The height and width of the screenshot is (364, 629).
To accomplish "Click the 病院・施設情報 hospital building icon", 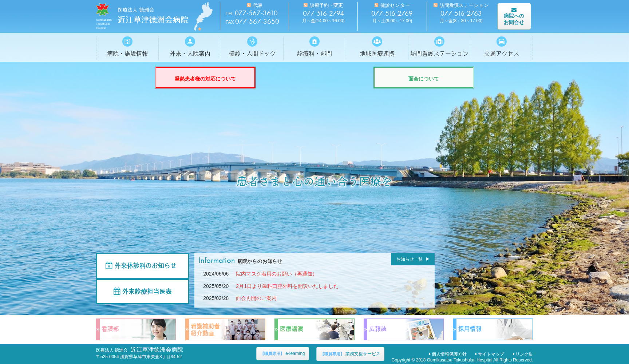I will click(127, 41).
